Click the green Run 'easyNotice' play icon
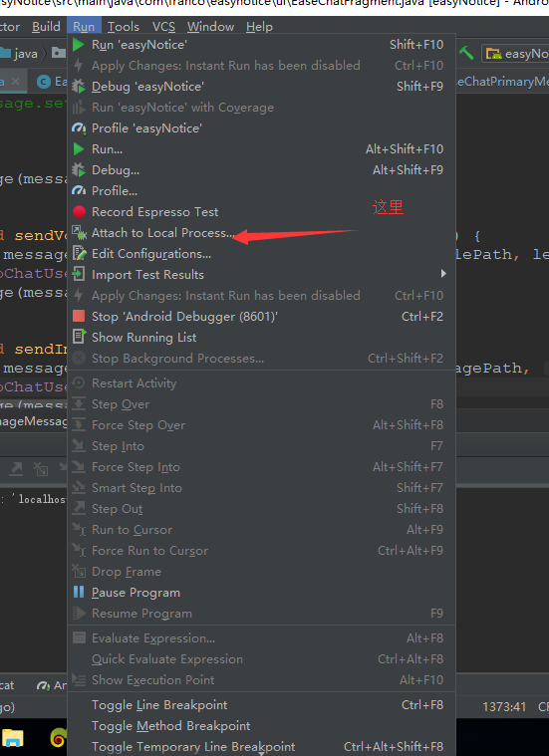The image size is (549, 756). [x=78, y=45]
